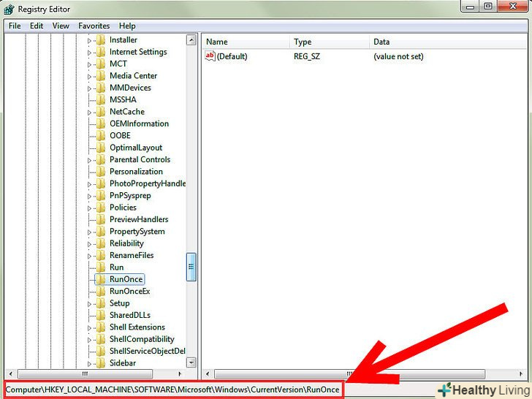Click the values pane horizontal scrollbar thumb

(x=349, y=374)
